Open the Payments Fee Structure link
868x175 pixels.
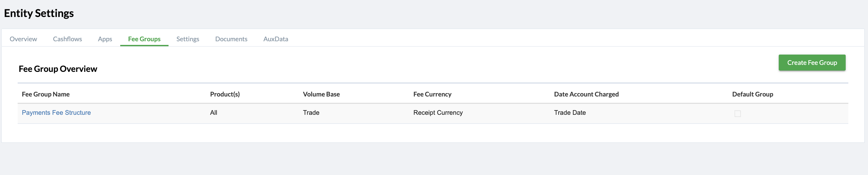[56, 113]
